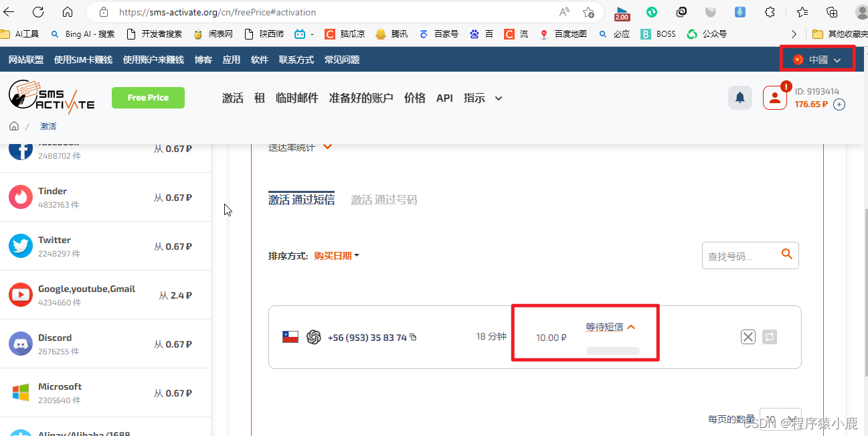Open the favorites list icon
Screen dimensions: 868x436
[802, 12]
